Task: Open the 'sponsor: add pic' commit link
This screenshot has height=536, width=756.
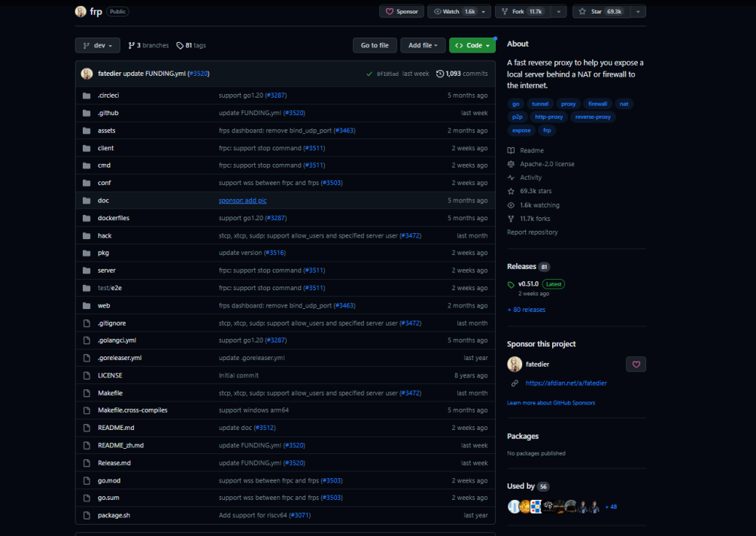Action: (242, 201)
